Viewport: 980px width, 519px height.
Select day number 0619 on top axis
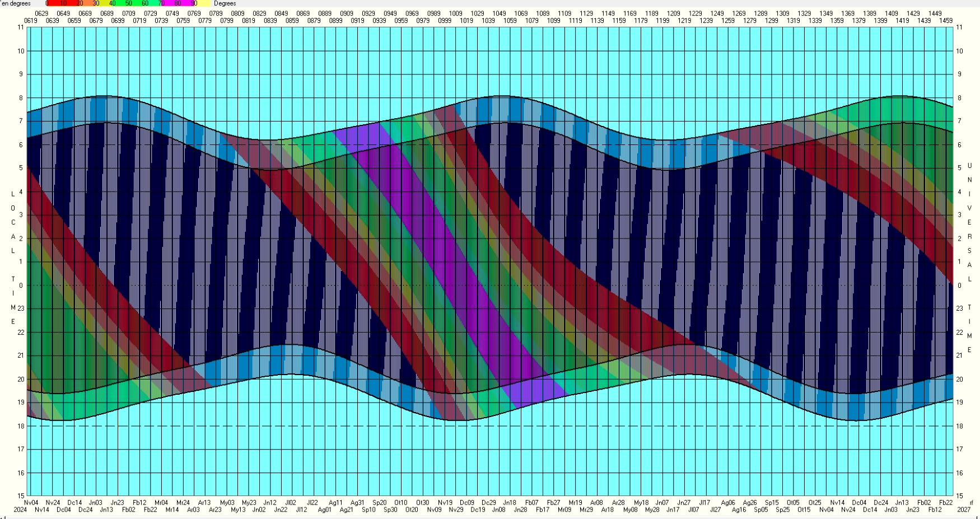click(x=31, y=21)
